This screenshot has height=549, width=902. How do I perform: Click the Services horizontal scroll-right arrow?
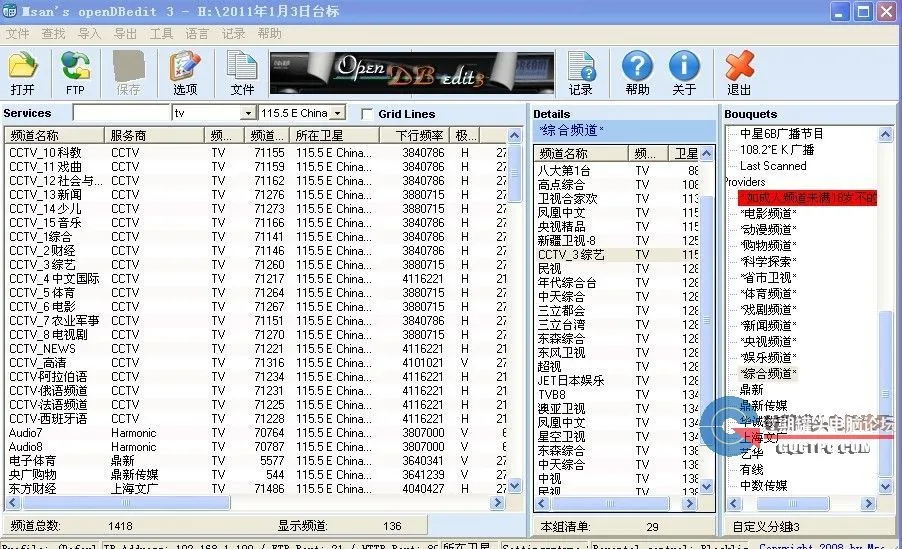(x=498, y=502)
